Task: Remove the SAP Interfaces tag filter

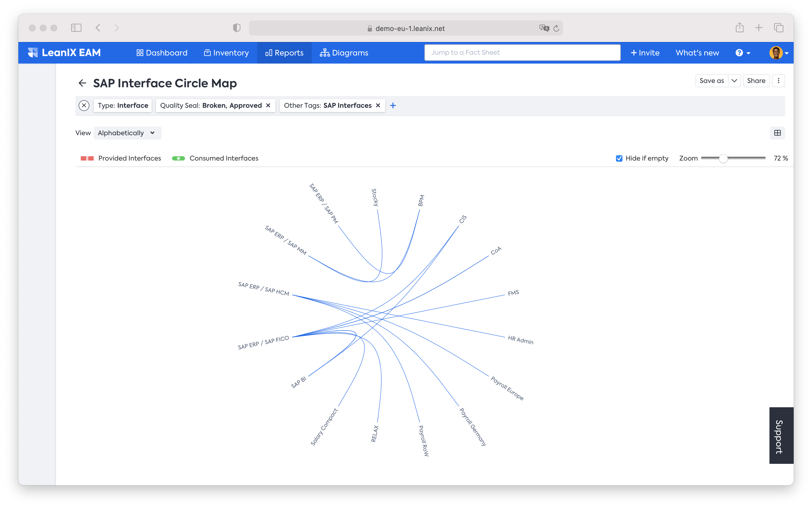Action: click(379, 105)
